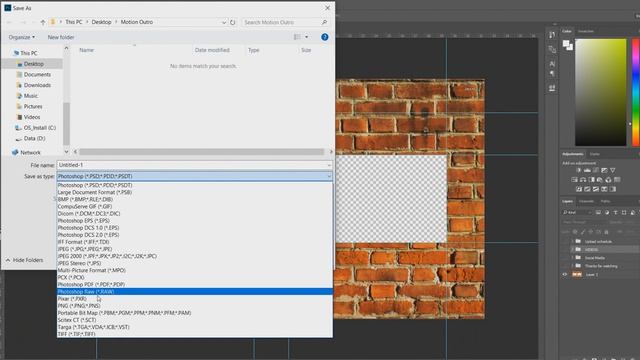Add a Threshold adjustment
The image size is (640, 360).
[x=596, y=189]
